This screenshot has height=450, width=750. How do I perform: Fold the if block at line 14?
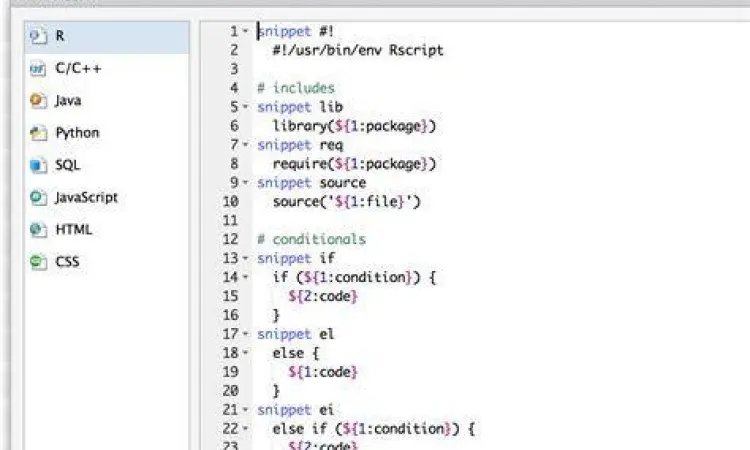[x=245, y=277]
